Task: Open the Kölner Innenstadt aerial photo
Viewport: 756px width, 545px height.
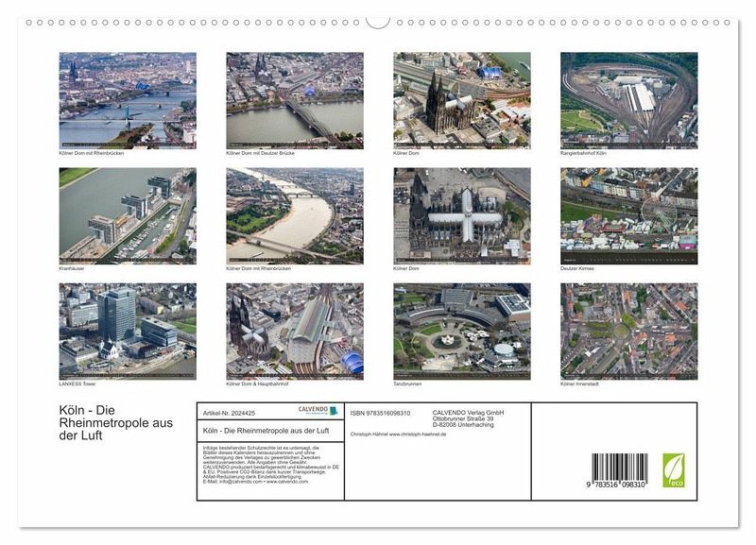Action: coord(628,332)
